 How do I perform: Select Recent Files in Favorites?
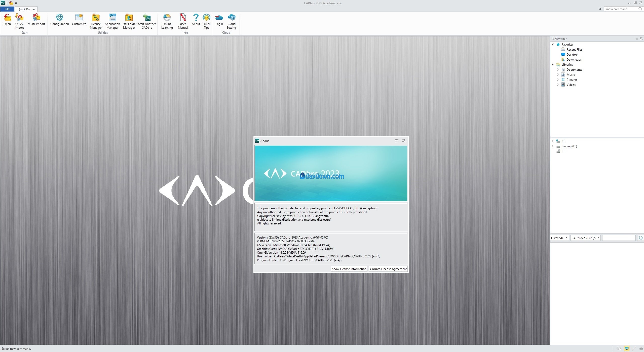pos(574,49)
